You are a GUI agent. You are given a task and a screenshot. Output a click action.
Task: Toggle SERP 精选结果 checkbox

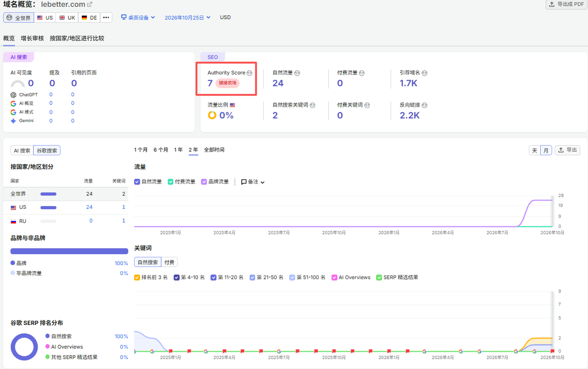click(379, 277)
